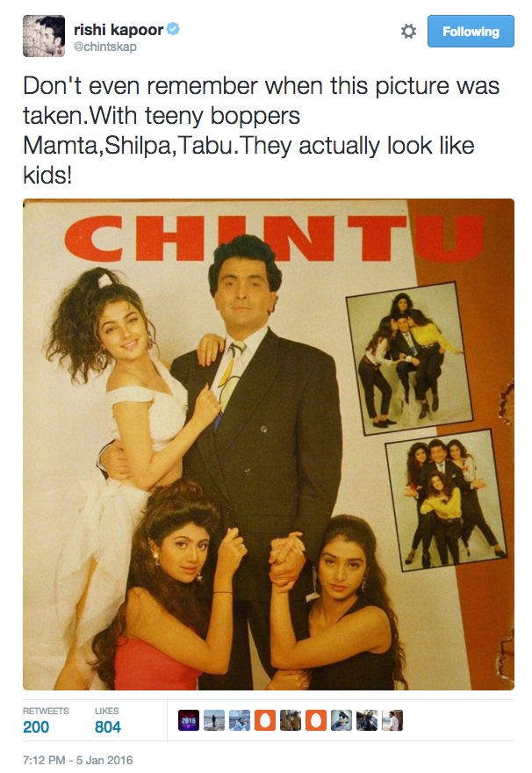Open the tweet settings gear menu
Screen dimensions: 532x773
tap(408, 32)
